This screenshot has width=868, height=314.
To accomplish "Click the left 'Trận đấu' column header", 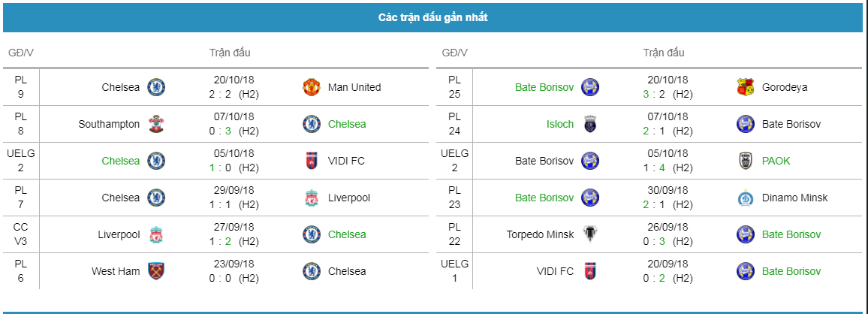I will (x=230, y=53).
